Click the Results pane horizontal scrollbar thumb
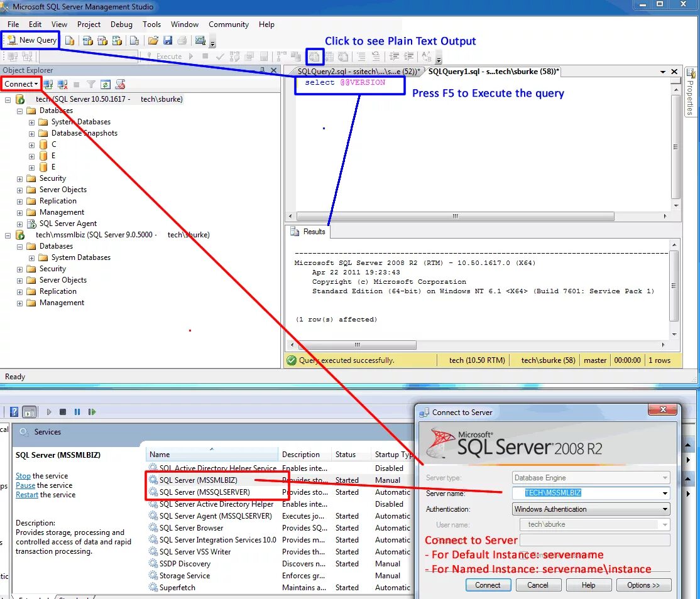The width and height of the screenshot is (700, 599). (357, 345)
